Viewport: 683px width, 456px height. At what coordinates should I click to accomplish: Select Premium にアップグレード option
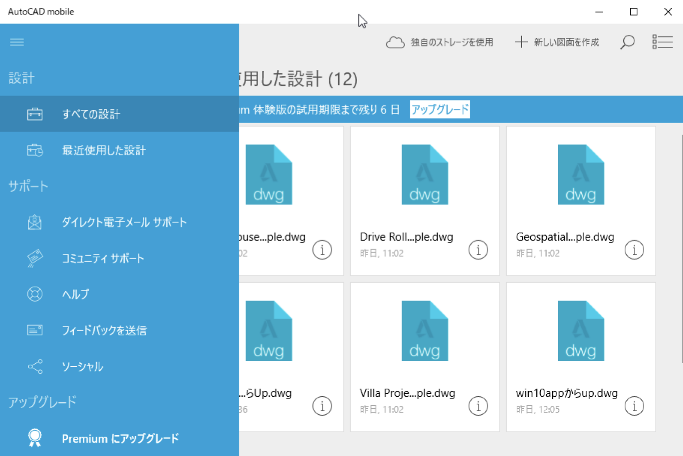point(119,438)
